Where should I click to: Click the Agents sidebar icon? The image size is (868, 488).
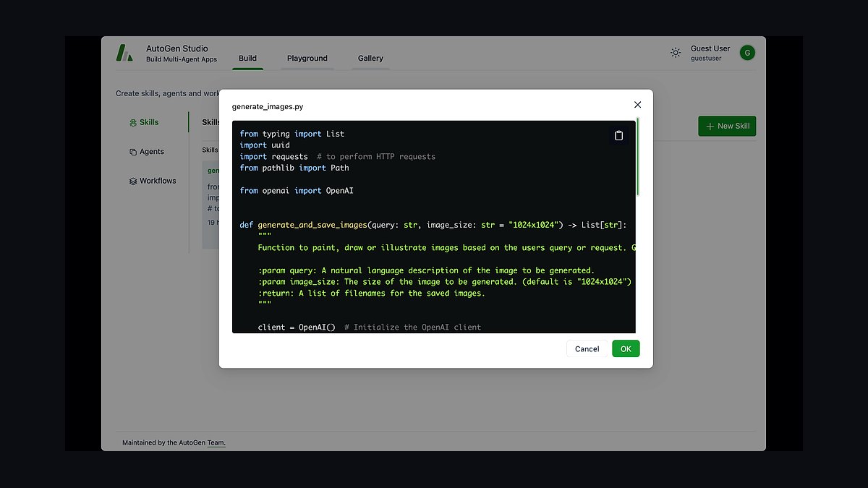(133, 152)
